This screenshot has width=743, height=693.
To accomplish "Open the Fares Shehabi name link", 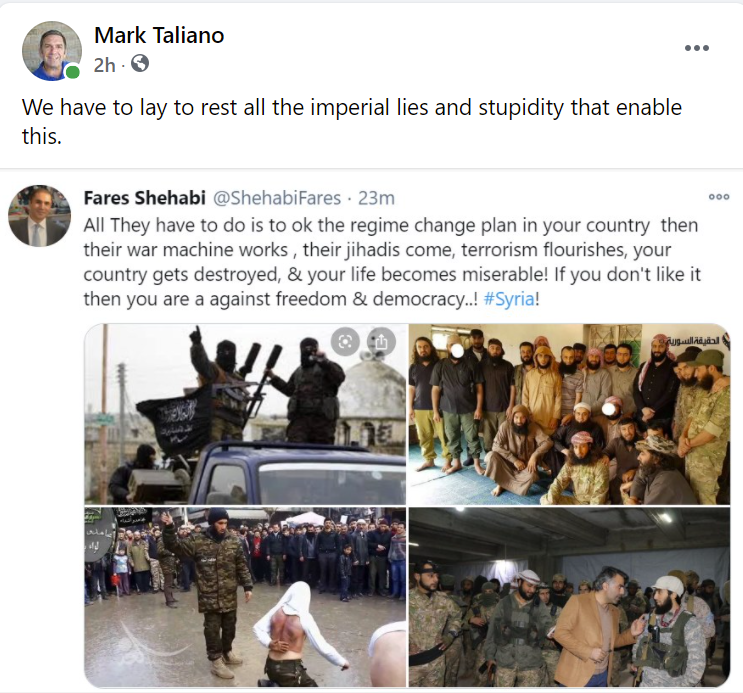I will [145, 198].
